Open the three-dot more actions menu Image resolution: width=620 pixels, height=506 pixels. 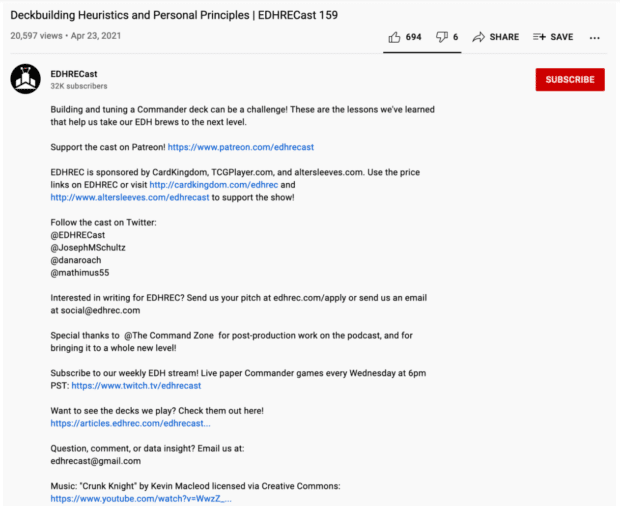(595, 37)
